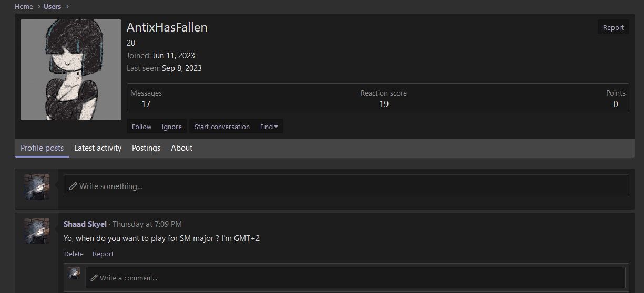
Task: Delete the profile post from Shaad Skyel
Action: point(74,254)
